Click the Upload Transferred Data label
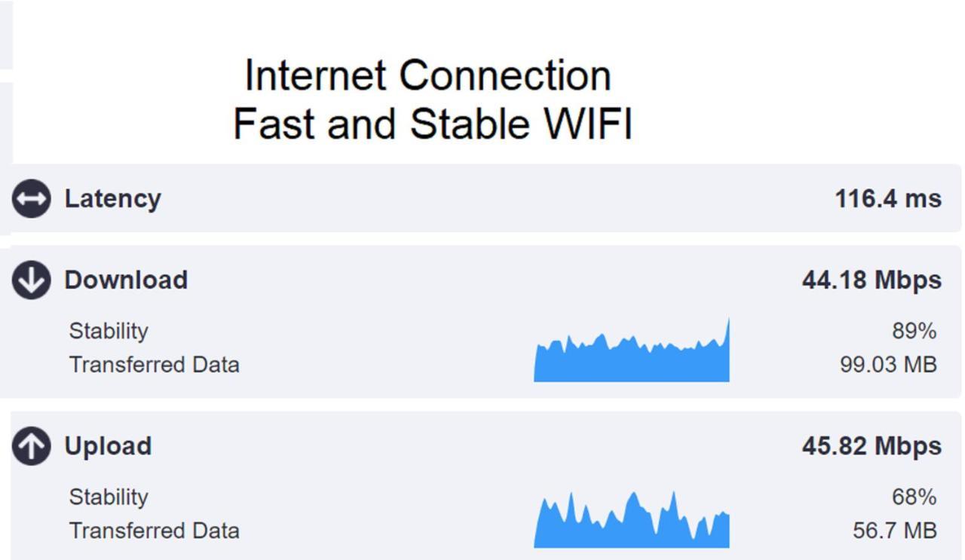 155,531
